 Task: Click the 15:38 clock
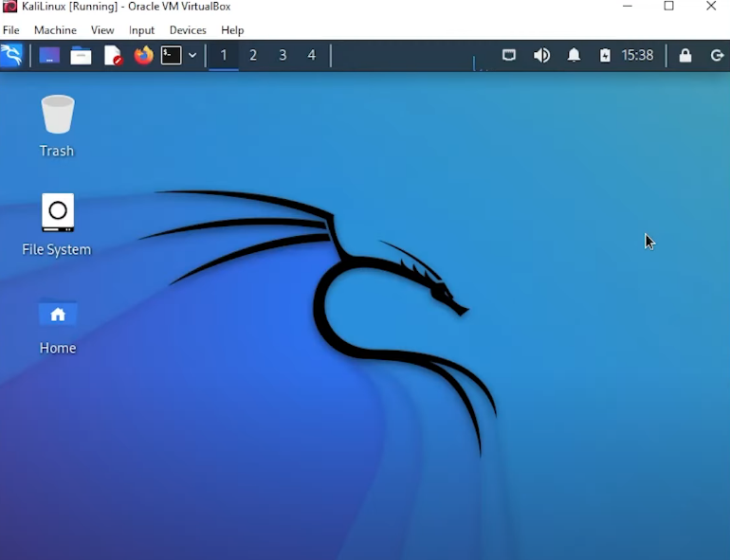coord(637,55)
